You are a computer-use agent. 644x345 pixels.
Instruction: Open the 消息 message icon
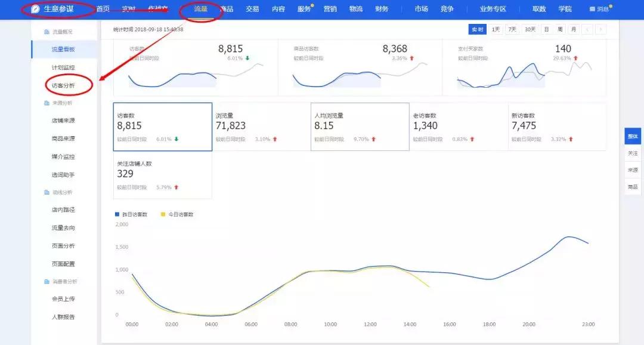592,10
